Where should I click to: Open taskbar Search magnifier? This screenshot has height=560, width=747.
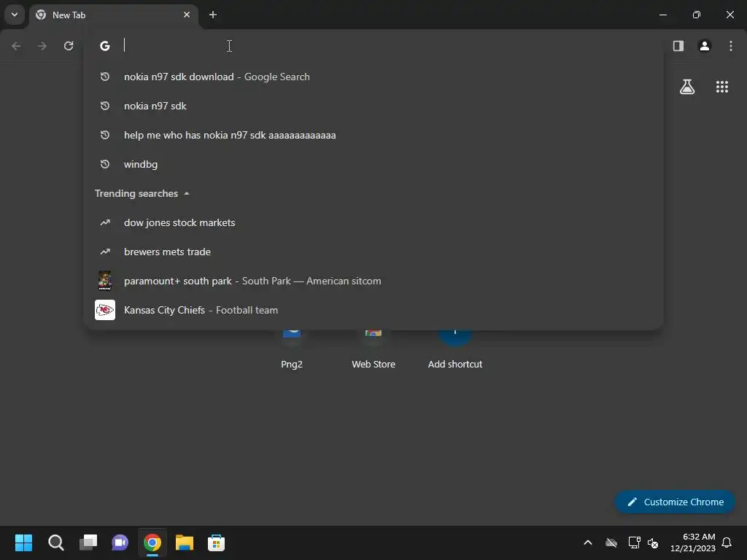[55, 542]
